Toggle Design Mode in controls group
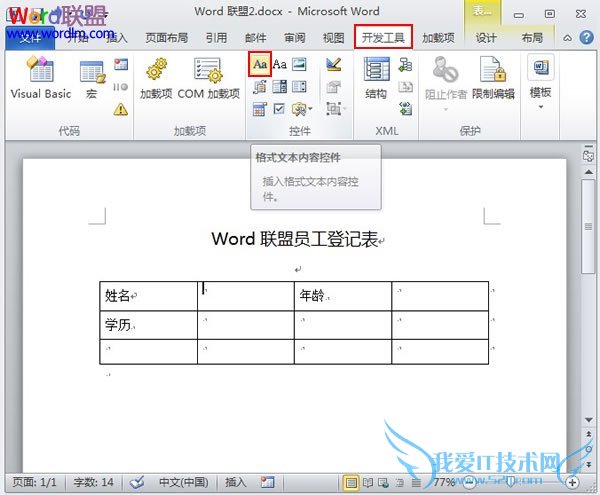The width and height of the screenshot is (600, 495). pyautogui.click(x=334, y=64)
